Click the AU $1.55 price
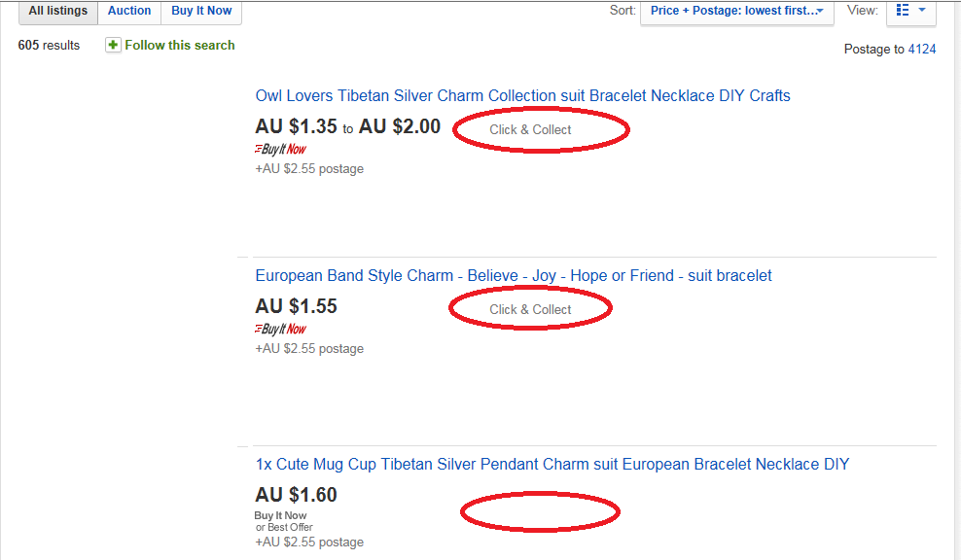 pyautogui.click(x=296, y=306)
